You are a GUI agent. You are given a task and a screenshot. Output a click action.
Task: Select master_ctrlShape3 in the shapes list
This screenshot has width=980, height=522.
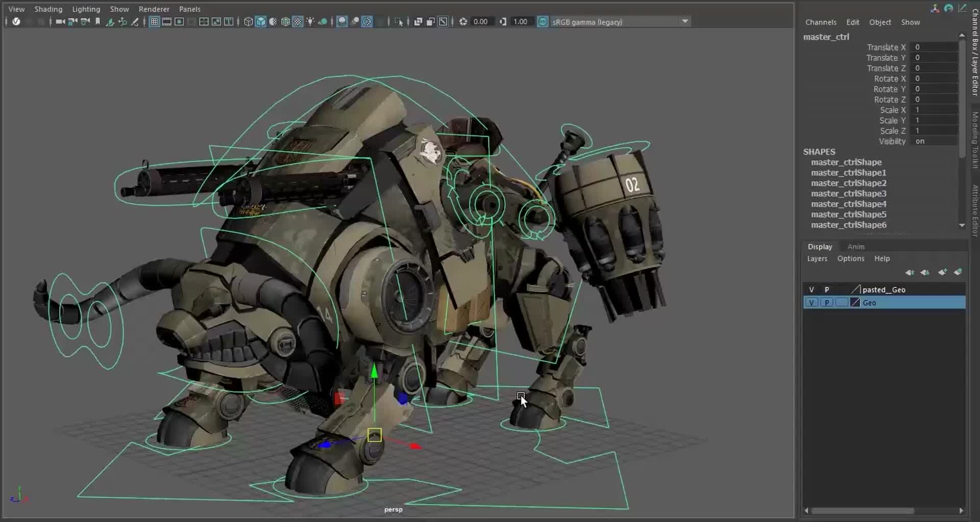[849, 193]
